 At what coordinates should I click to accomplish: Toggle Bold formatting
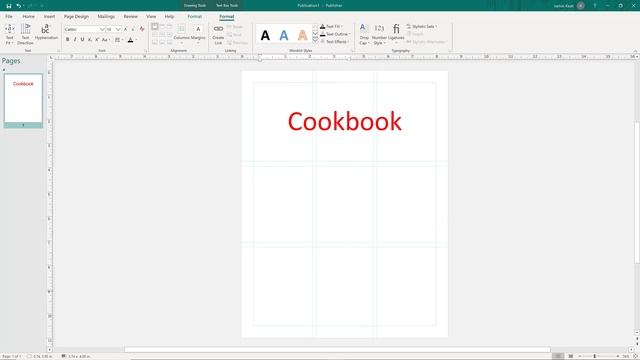tap(67, 40)
